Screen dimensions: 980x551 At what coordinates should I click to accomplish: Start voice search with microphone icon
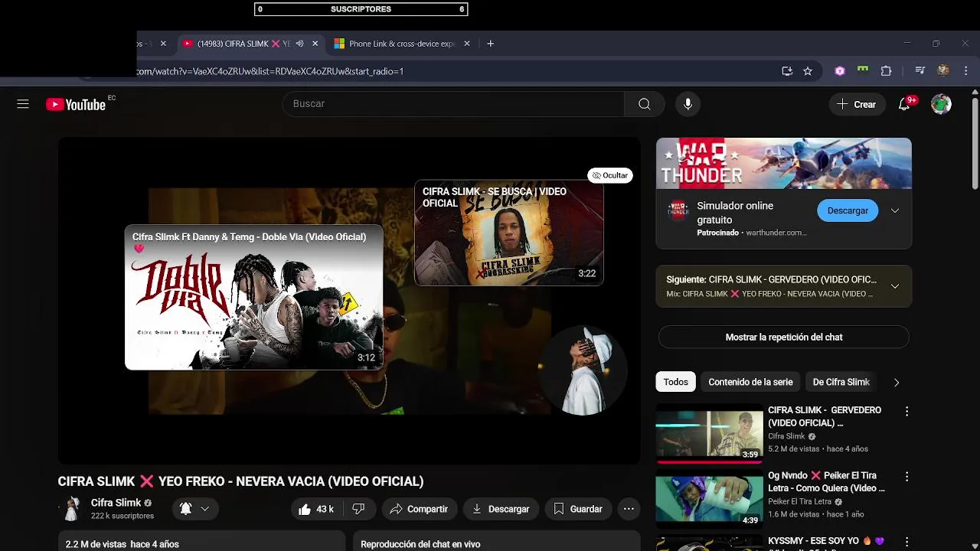coord(688,104)
